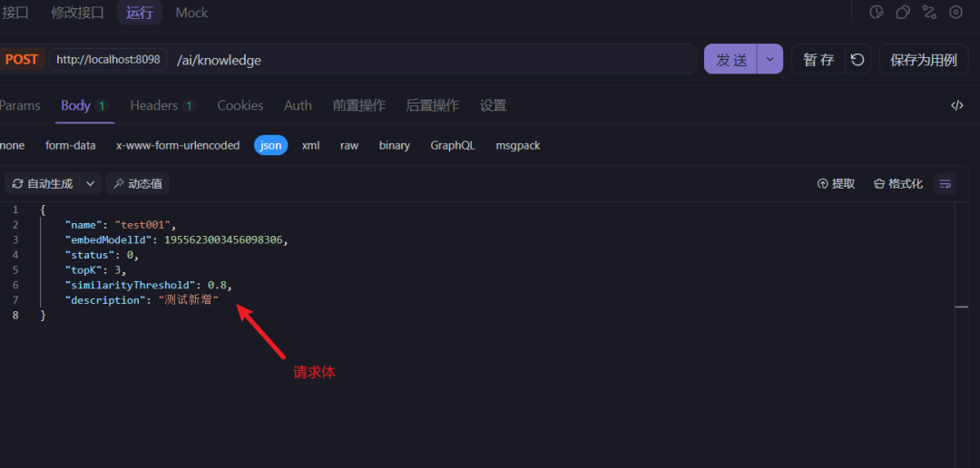Open the POST method dropdown
The height and width of the screenshot is (468, 980).
21,60
